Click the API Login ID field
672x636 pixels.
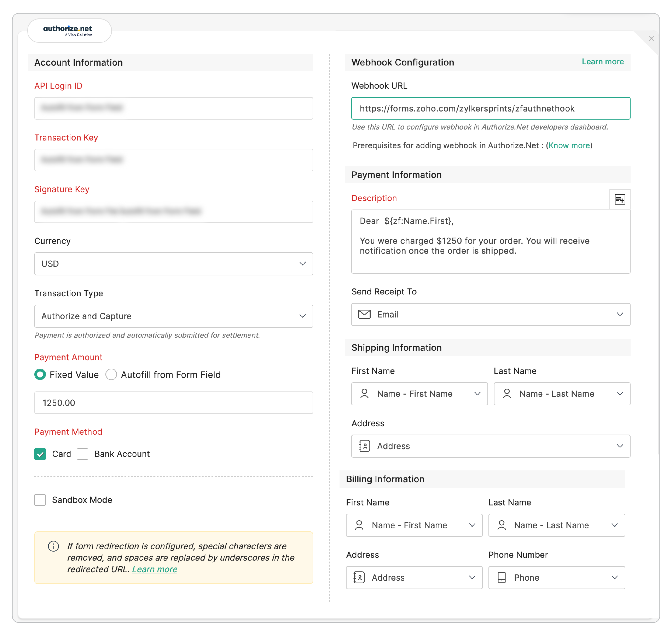point(173,108)
